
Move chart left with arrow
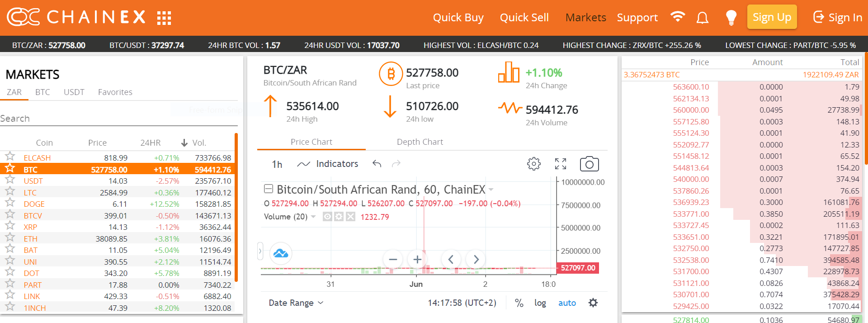click(451, 259)
